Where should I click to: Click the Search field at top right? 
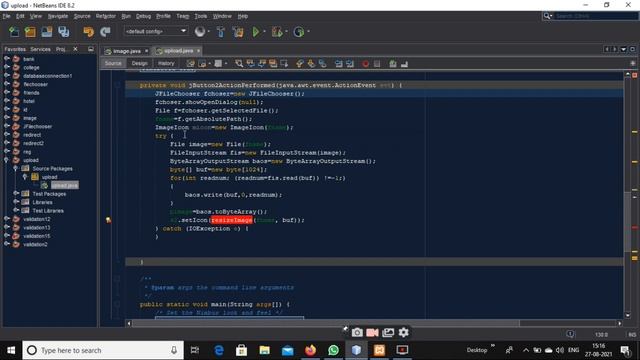click(595, 16)
